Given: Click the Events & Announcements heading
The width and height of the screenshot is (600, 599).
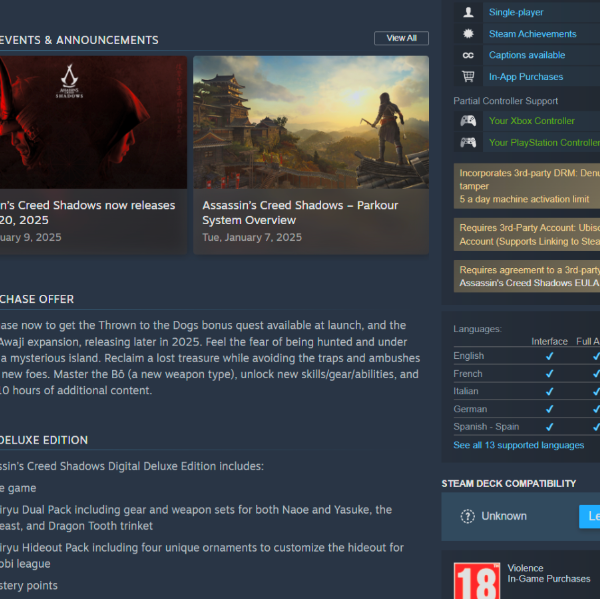Looking at the screenshot, I should pyautogui.click(x=79, y=40).
